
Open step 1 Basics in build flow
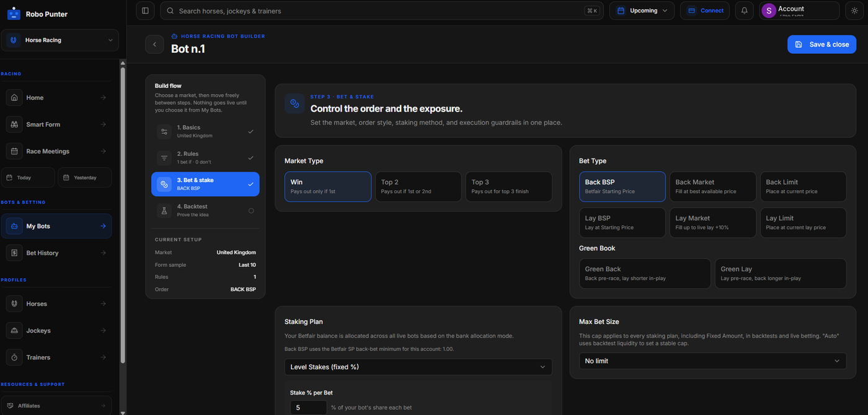coord(205,131)
